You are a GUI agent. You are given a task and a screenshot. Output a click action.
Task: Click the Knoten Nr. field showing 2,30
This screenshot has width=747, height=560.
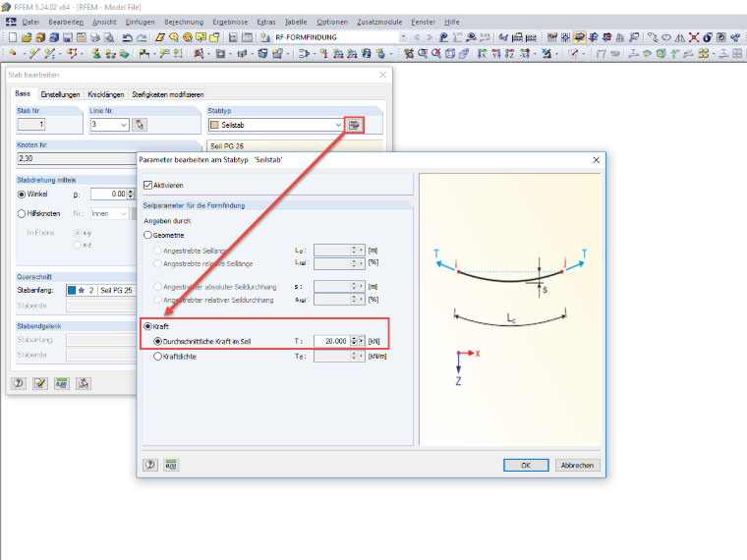tap(77, 158)
